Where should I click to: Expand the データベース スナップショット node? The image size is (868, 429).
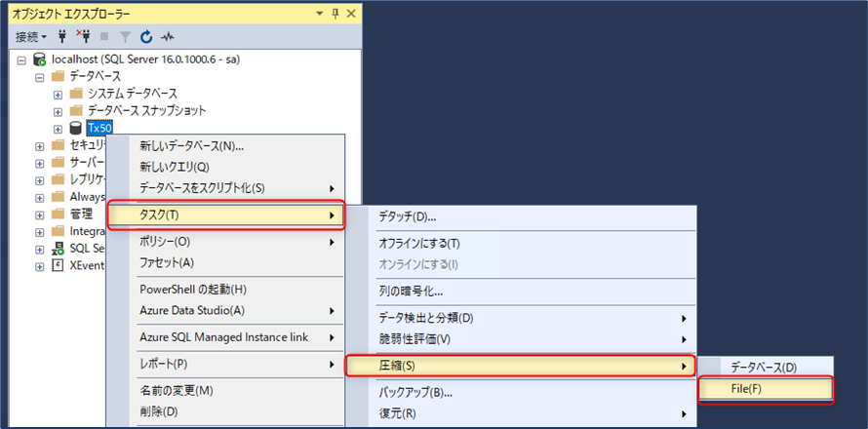click(58, 112)
